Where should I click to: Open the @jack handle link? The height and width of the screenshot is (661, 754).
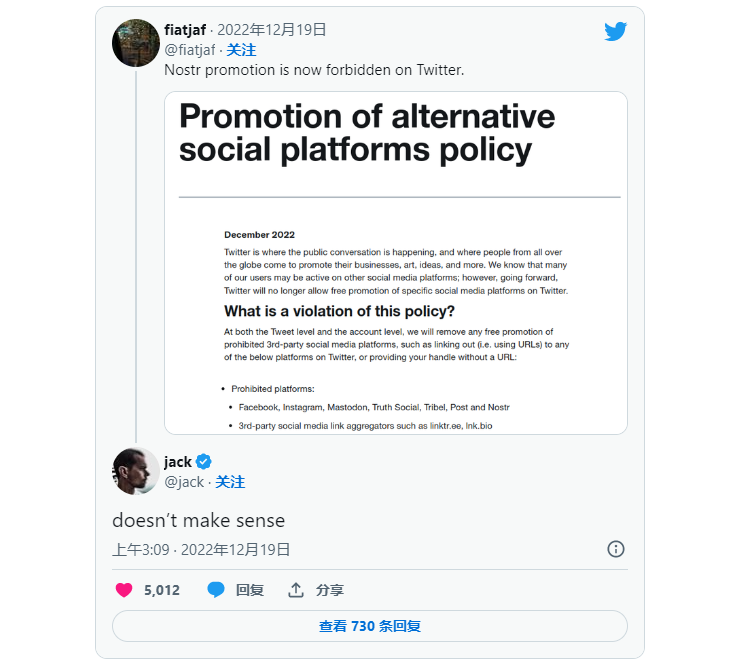(x=184, y=482)
